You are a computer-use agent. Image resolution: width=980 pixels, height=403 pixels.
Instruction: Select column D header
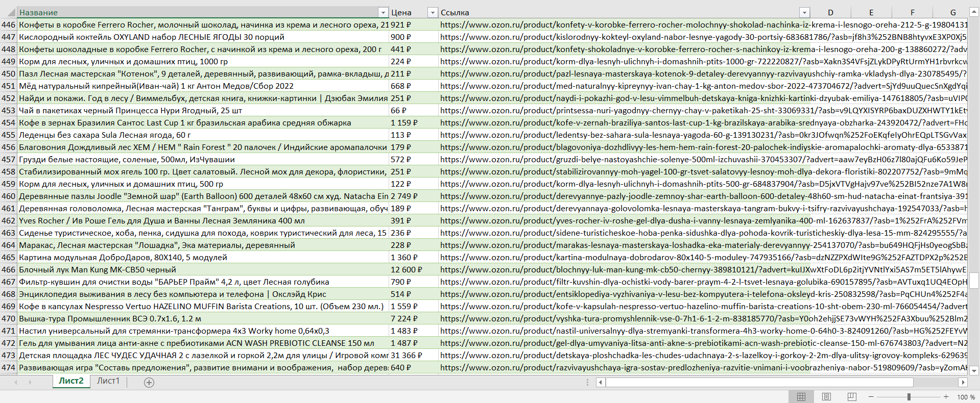tap(830, 12)
